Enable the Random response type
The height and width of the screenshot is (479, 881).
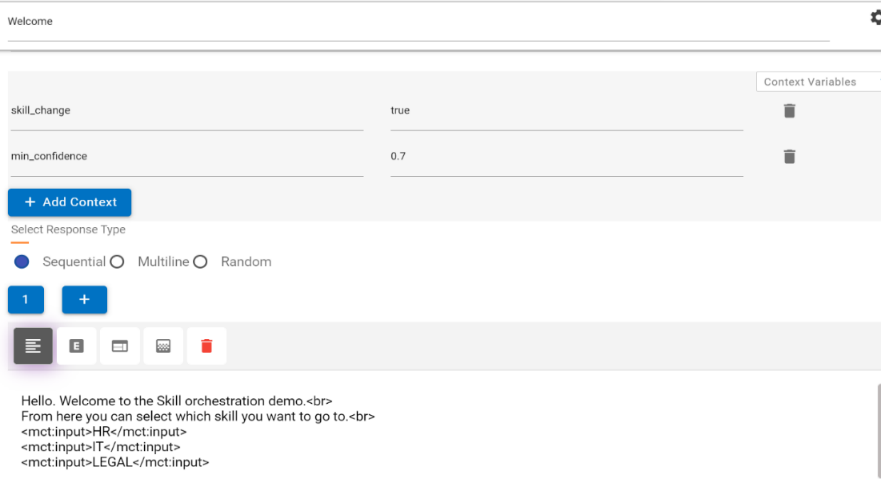pos(200,262)
